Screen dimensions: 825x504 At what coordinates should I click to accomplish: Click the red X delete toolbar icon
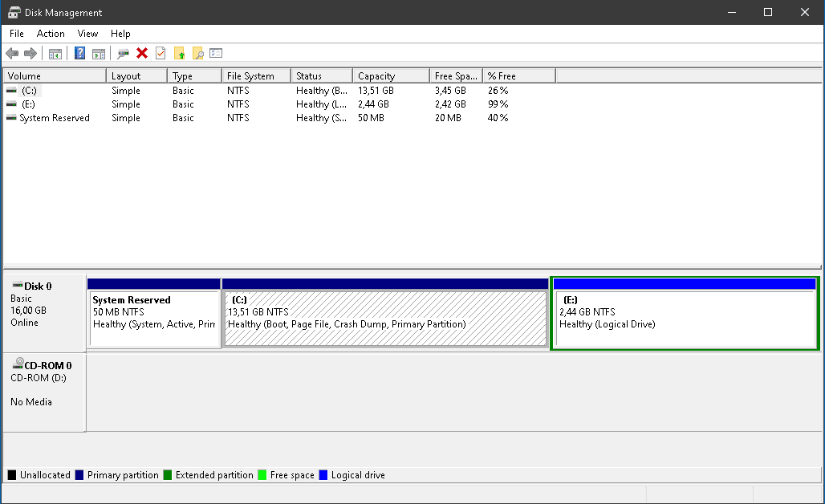click(x=141, y=53)
